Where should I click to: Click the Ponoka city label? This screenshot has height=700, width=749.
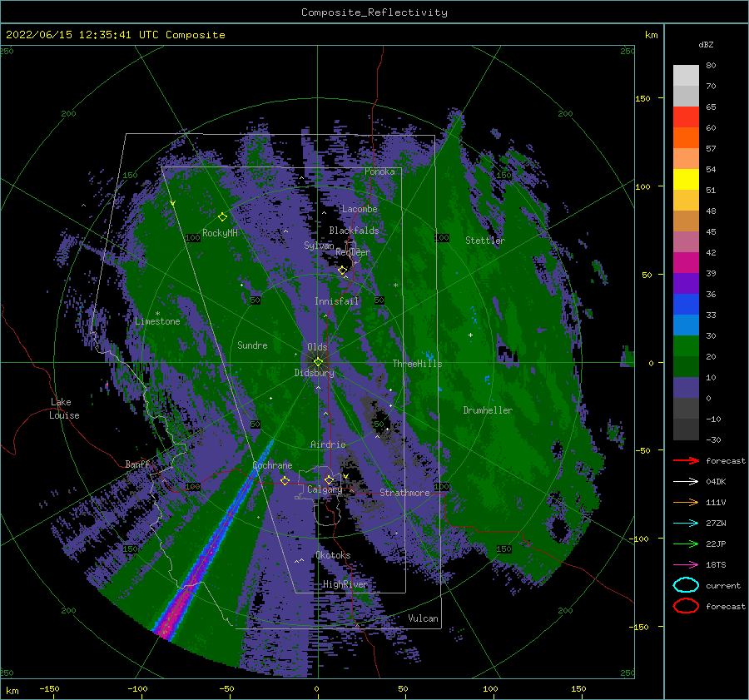[x=379, y=171]
